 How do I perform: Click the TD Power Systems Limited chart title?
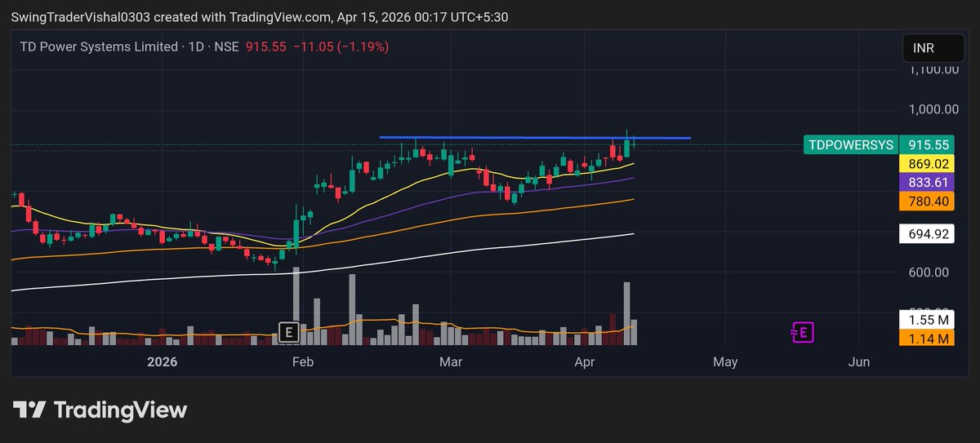pyautogui.click(x=99, y=47)
